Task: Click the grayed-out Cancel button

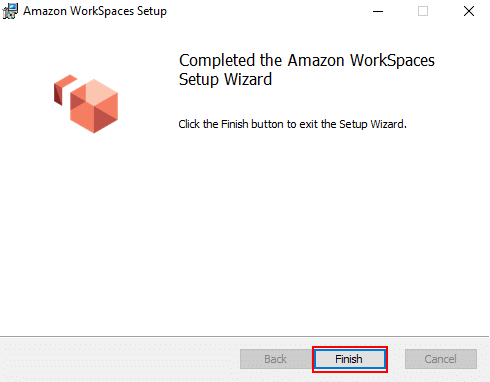Action: 441,359
